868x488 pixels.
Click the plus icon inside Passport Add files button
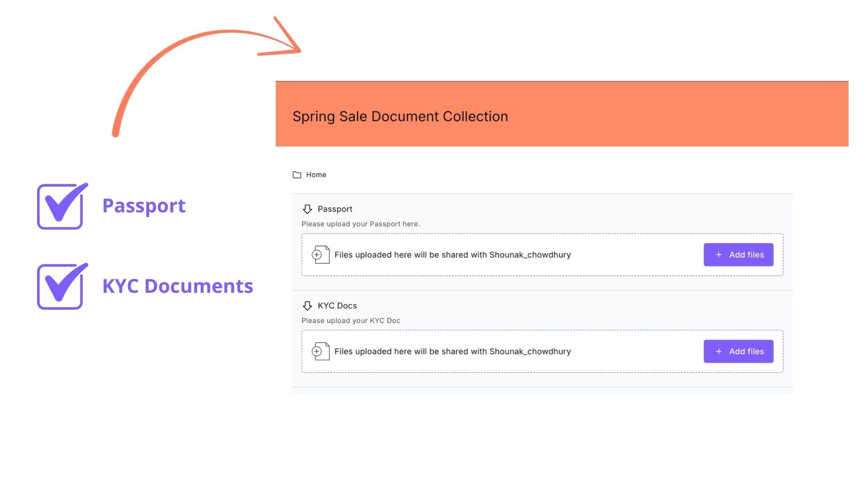pyautogui.click(x=719, y=254)
